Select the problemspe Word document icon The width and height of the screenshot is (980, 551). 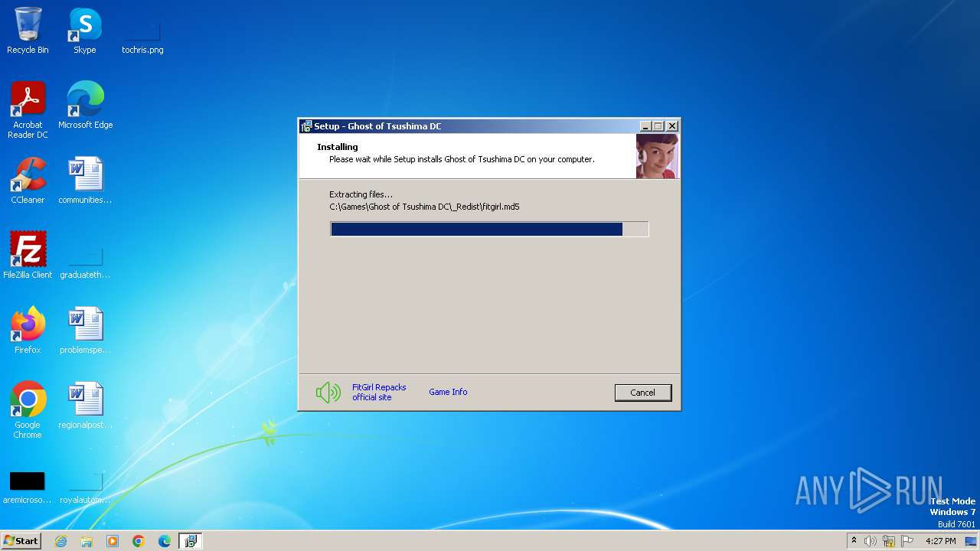[85, 331]
